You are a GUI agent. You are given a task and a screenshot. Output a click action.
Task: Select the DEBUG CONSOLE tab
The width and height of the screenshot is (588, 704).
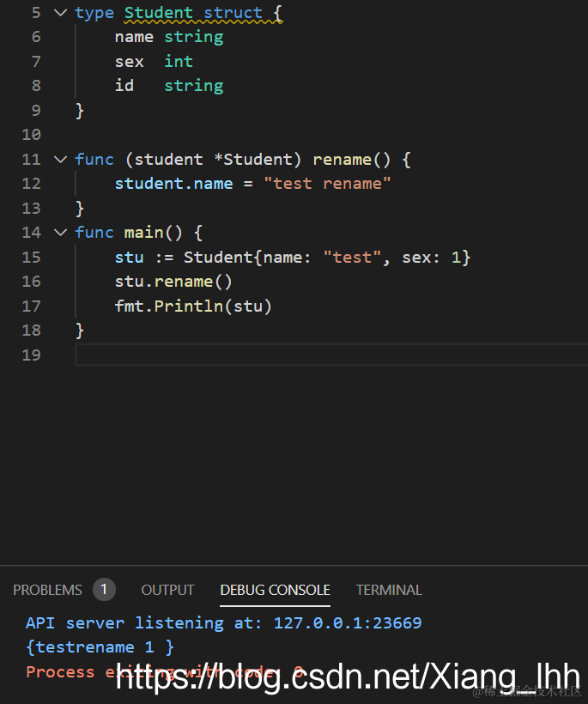(x=276, y=590)
